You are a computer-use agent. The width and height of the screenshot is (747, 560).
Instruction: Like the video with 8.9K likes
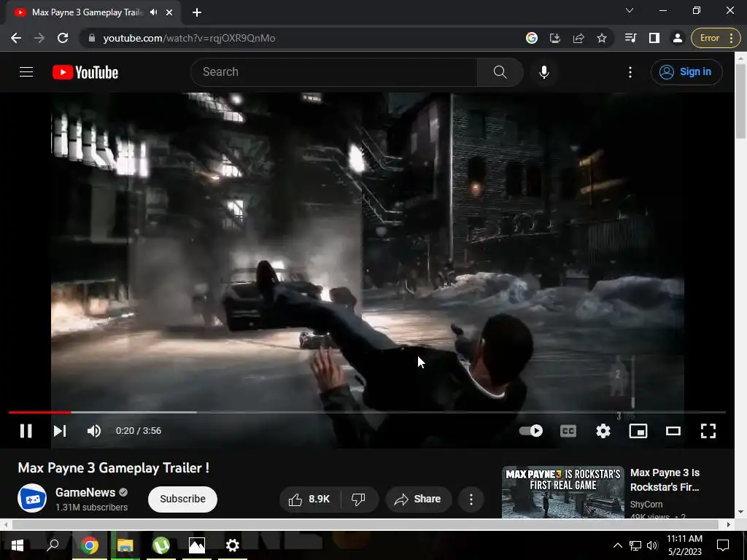[x=309, y=499]
